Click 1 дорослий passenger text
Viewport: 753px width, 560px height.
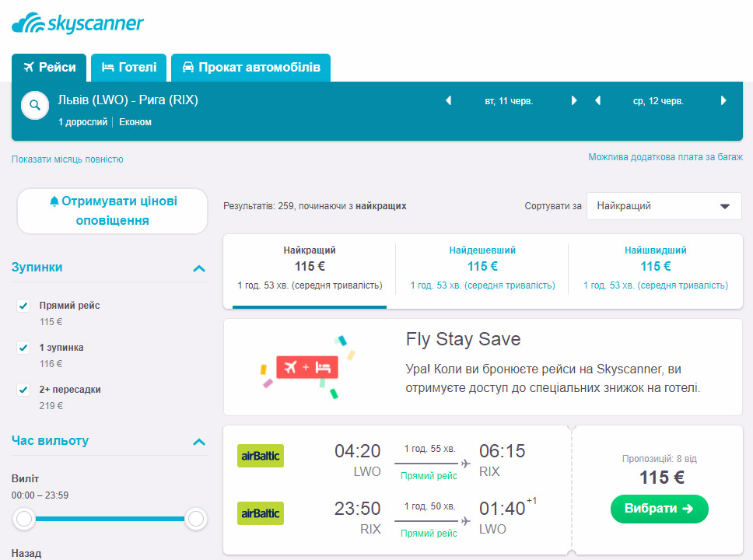point(82,122)
